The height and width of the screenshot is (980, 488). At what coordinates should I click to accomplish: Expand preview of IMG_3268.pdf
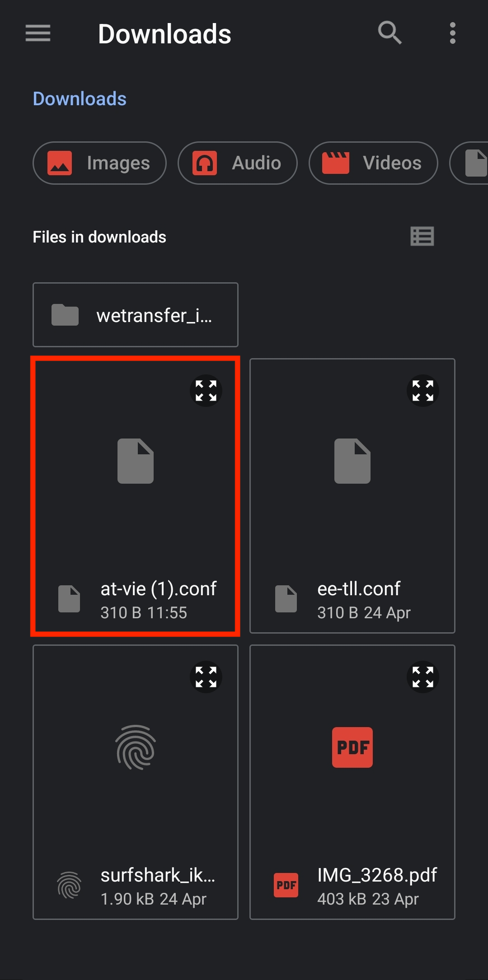click(423, 677)
